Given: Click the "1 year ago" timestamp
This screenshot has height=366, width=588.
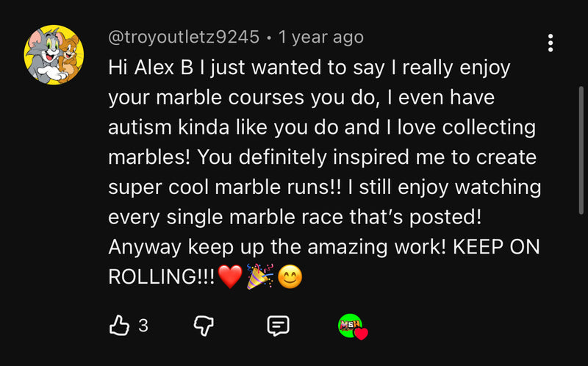Looking at the screenshot, I should coord(320,36).
